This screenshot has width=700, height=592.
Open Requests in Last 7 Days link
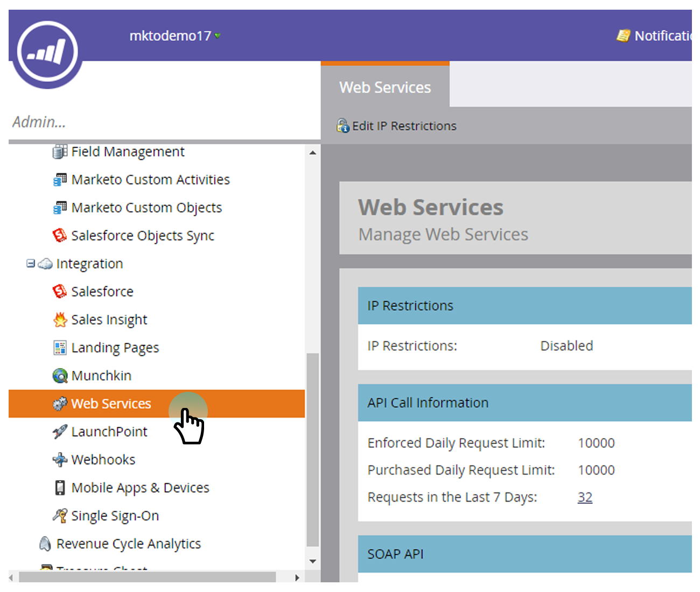[x=585, y=497]
